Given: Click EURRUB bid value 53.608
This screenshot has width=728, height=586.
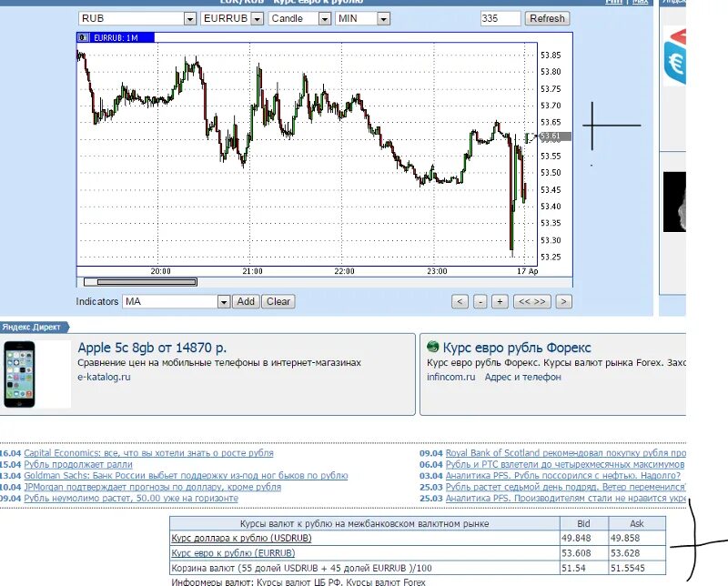Looking at the screenshot, I should 576,553.
